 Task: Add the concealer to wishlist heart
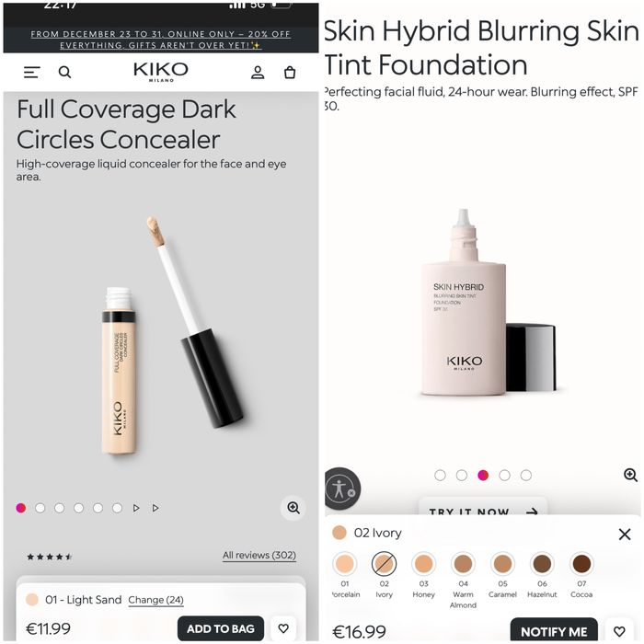pyautogui.click(x=283, y=628)
